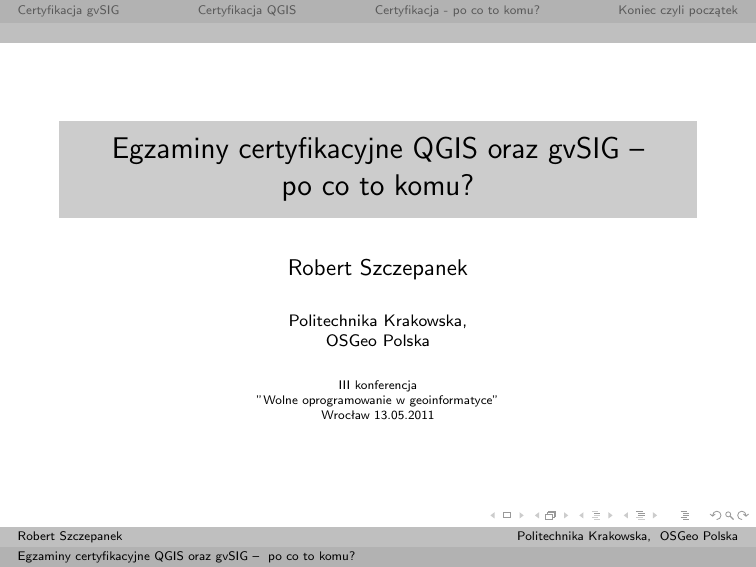Click the previous slide left arrow
This screenshot has width=756, height=567.
point(492,516)
